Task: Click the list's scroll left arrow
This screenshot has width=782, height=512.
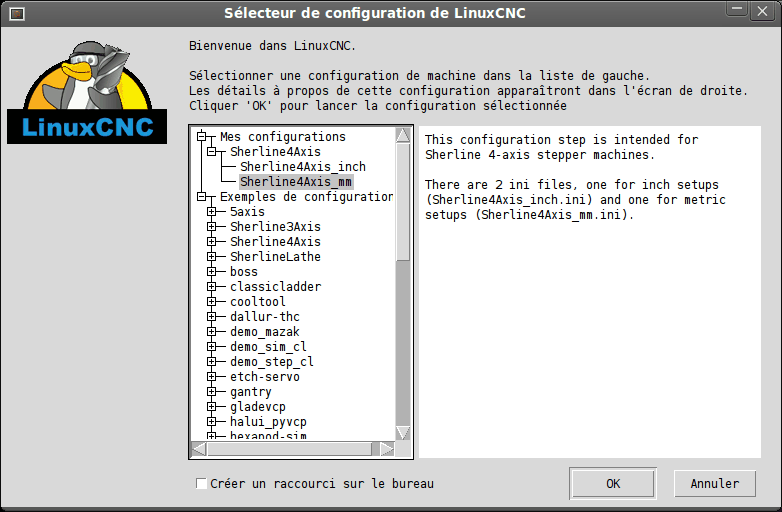Action: click(199, 449)
